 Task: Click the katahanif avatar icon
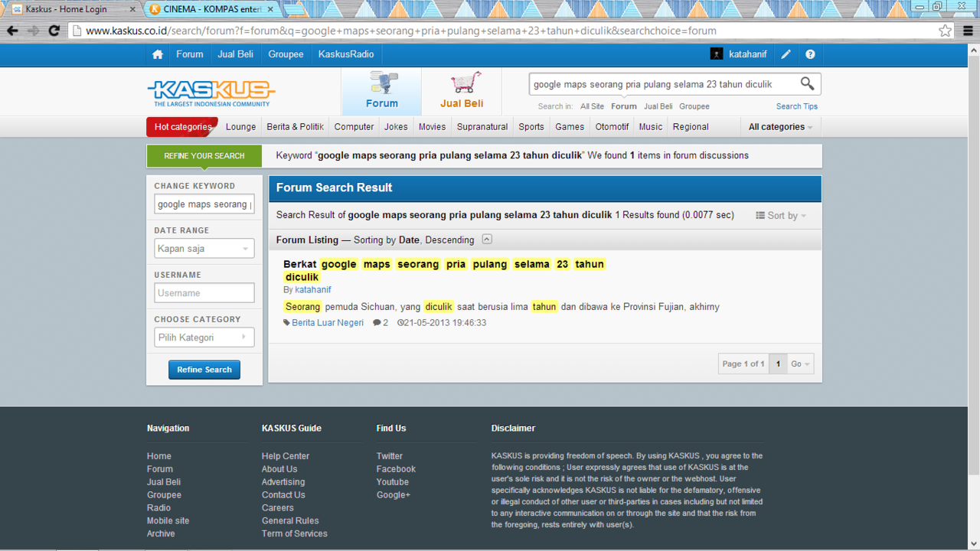point(717,54)
